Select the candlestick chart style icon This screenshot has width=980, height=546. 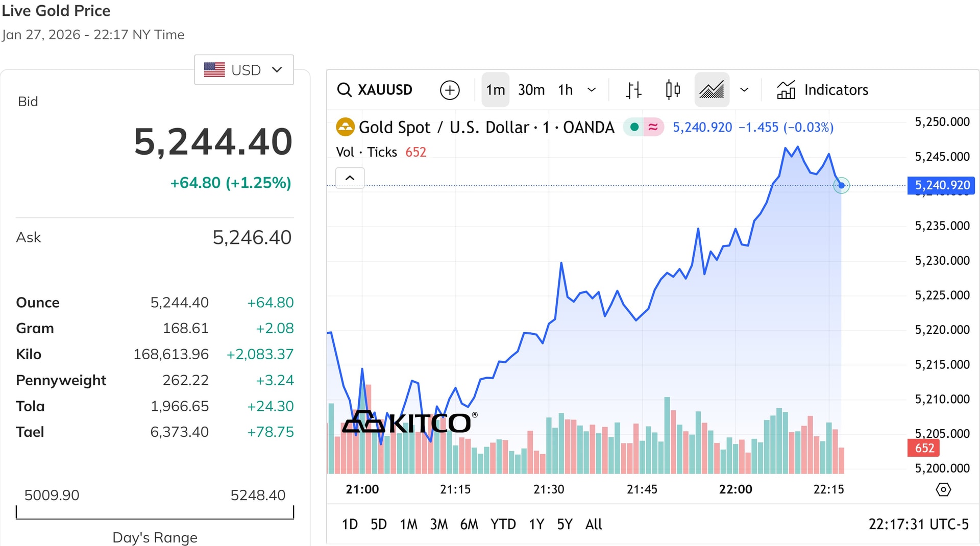(673, 90)
